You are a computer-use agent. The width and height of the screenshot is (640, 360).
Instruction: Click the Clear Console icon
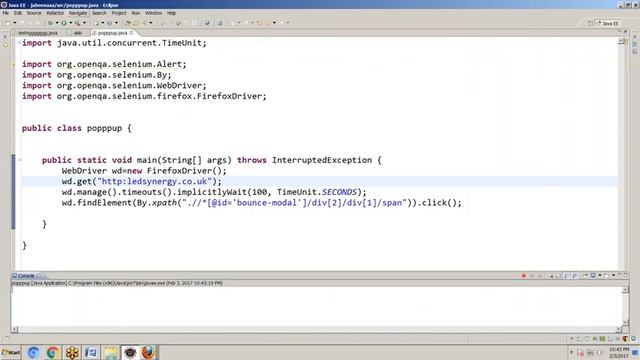551,276
